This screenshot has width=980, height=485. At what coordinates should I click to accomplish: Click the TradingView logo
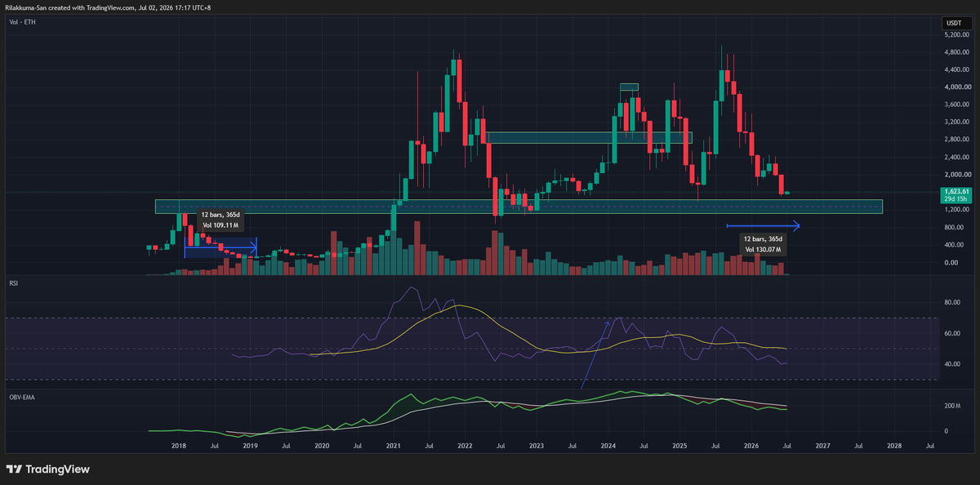tap(48, 469)
